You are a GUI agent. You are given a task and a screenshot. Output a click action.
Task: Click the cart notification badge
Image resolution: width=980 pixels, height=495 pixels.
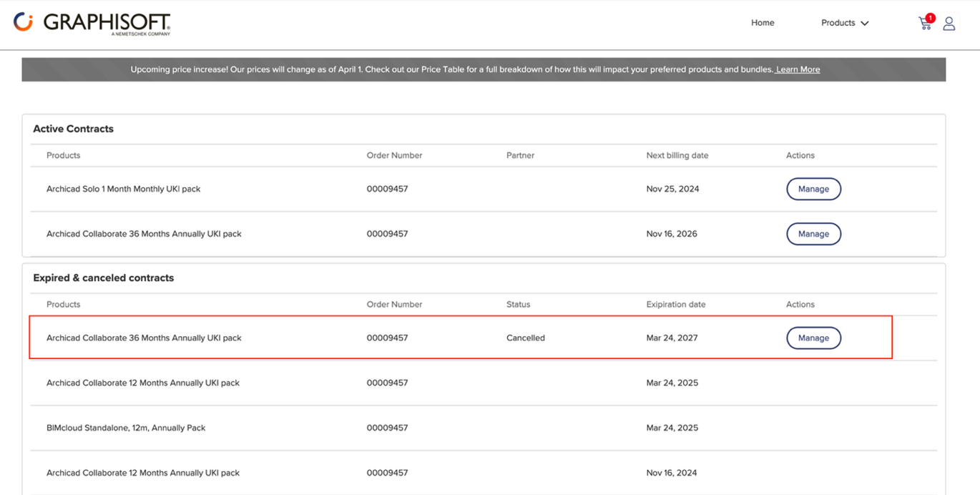[x=930, y=18]
